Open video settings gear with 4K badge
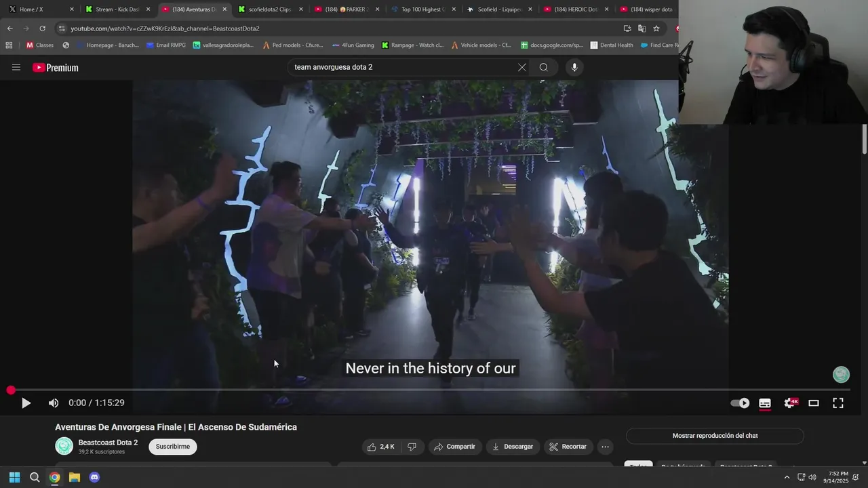Image resolution: width=868 pixels, height=488 pixels. pos(790,403)
